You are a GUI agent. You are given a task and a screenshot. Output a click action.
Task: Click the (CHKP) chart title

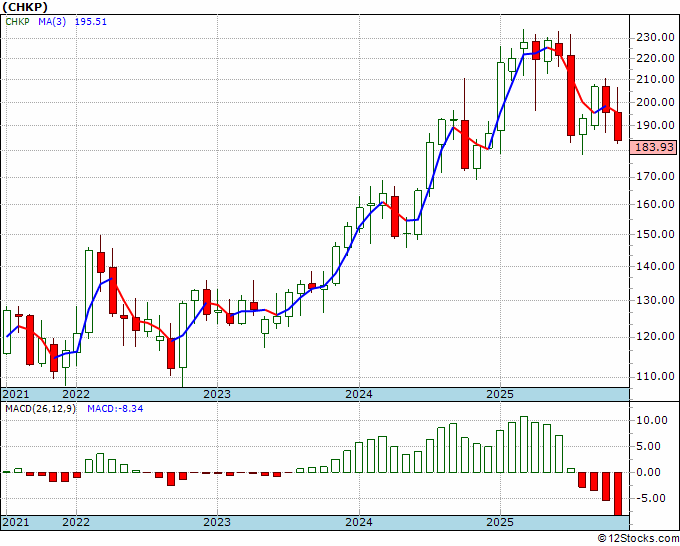(x=25, y=7)
